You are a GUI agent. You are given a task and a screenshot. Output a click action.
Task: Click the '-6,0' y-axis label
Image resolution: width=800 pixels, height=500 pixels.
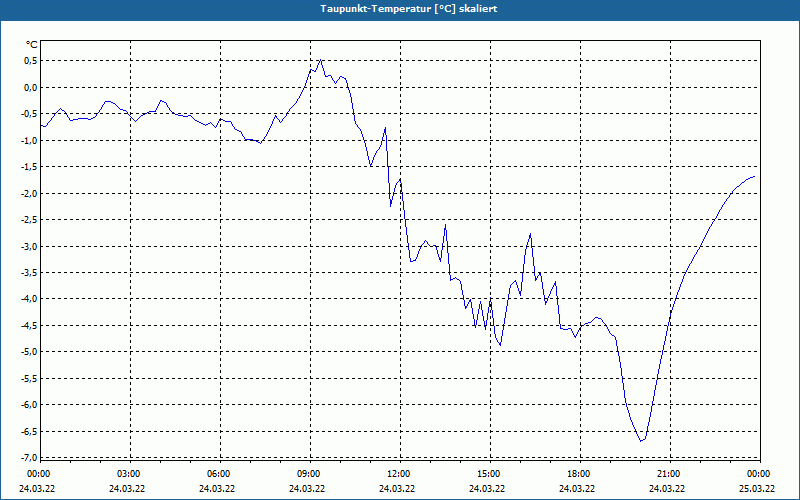click(29, 405)
